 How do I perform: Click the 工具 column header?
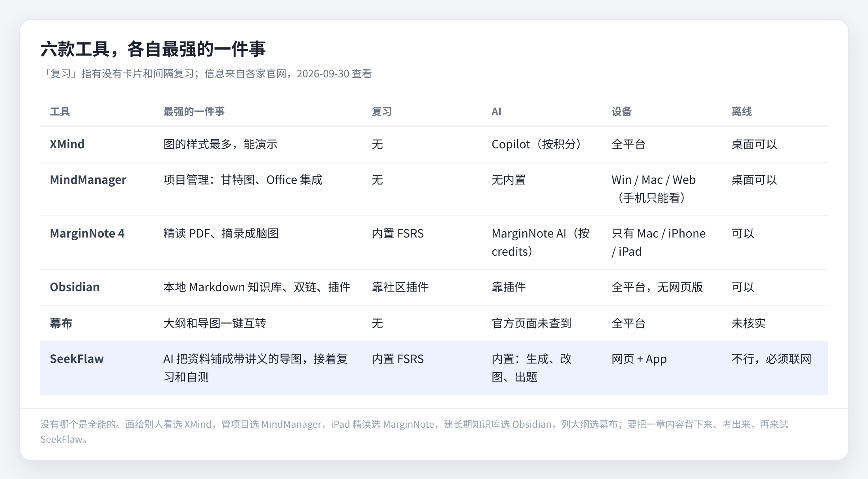[x=60, y=112]
